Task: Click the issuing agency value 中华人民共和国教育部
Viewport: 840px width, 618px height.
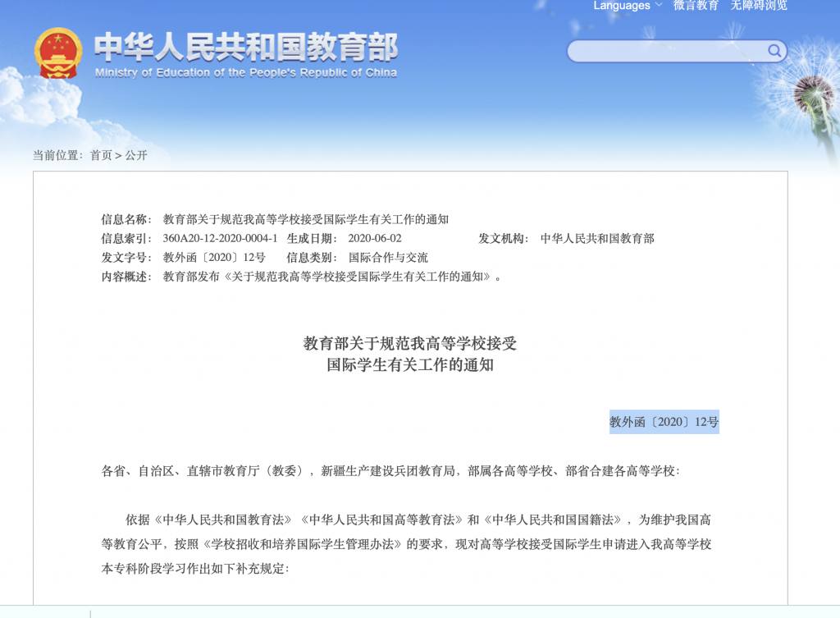Action: pyautogui.click(x=597, y=239)
